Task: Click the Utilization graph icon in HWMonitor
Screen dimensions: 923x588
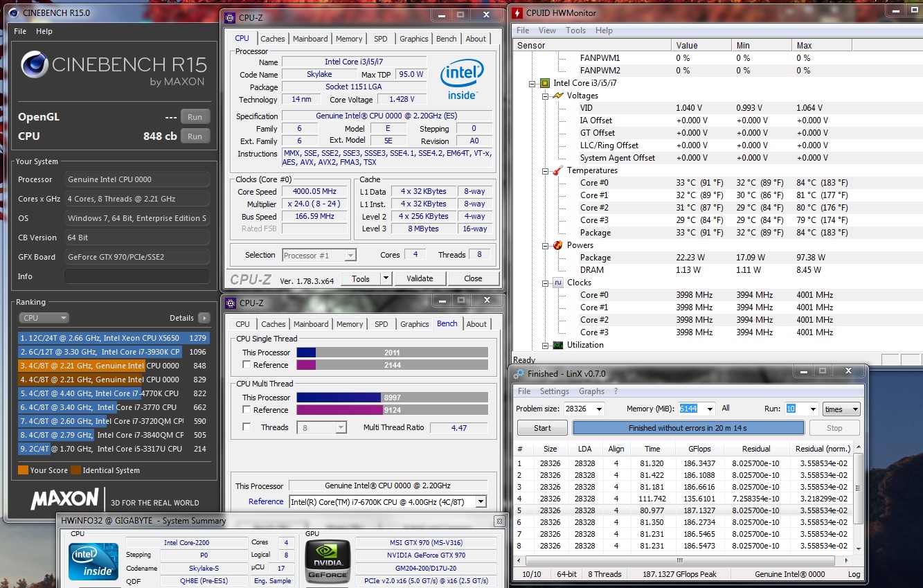Action: pos(558,345)
